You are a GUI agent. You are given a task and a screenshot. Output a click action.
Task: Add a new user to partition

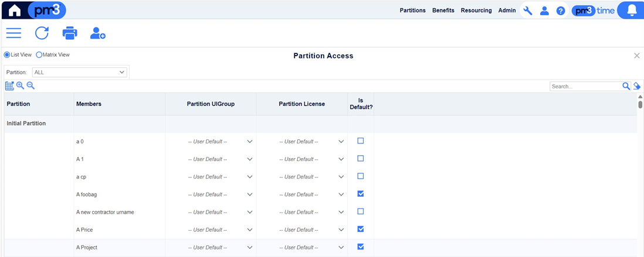[98, 33]
